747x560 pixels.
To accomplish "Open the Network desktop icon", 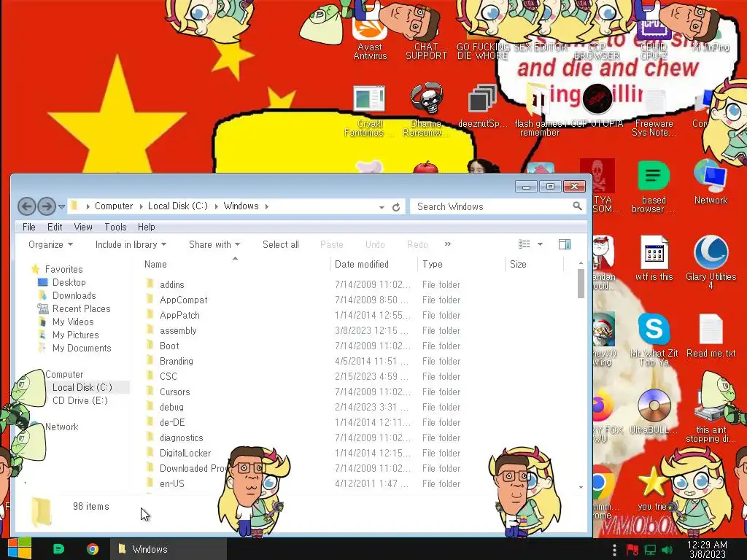I will pyautogui.click(x=711, y=183).
